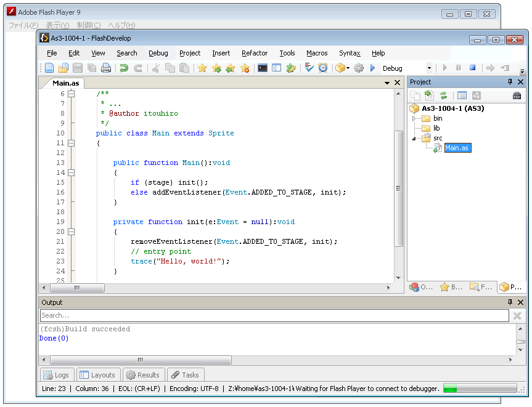Switch to the Layouts tab
Image resolution: width=532 pixels, height=407 pixels.
coord(99,375)
